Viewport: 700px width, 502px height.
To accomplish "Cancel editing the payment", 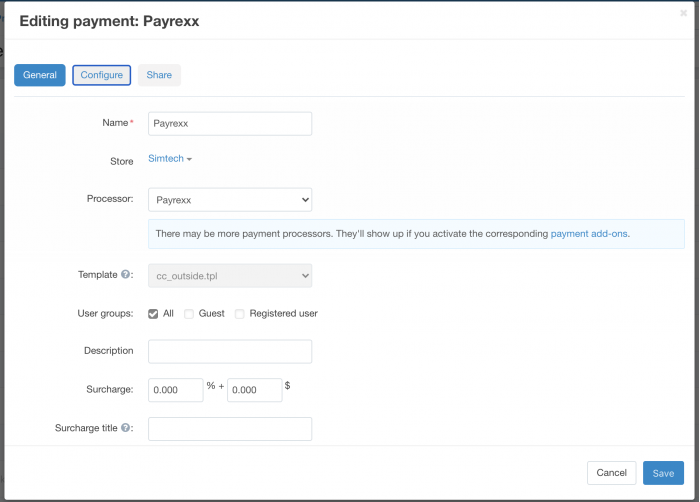I will coord(612,473).
